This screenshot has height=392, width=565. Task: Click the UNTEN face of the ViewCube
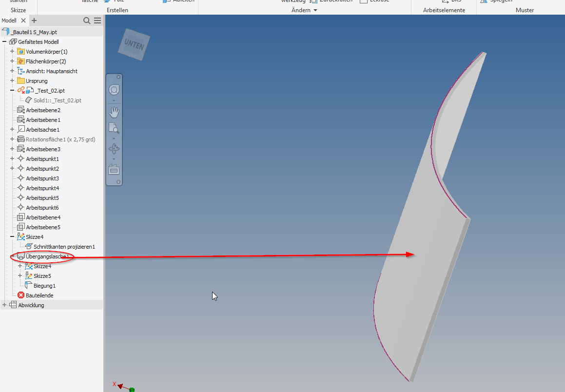[x=133, y=44]
